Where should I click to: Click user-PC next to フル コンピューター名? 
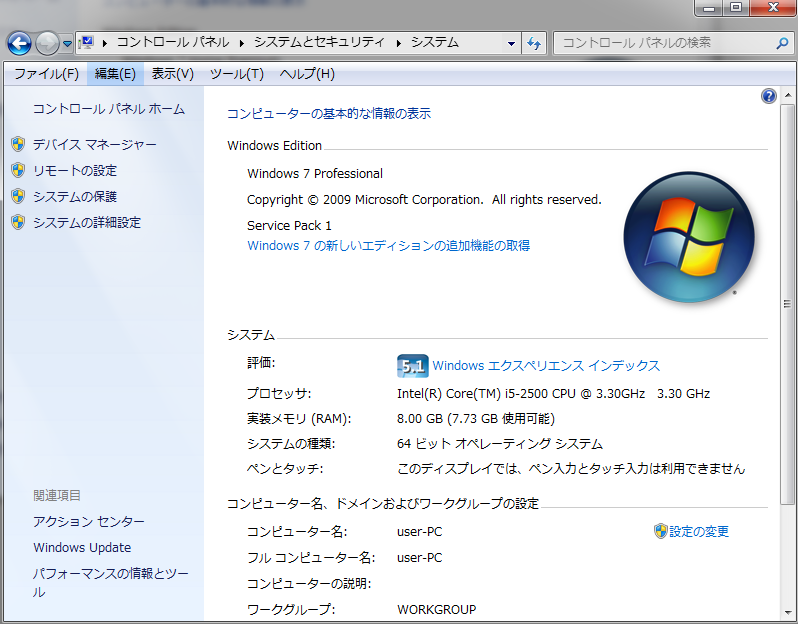point(419,557)
